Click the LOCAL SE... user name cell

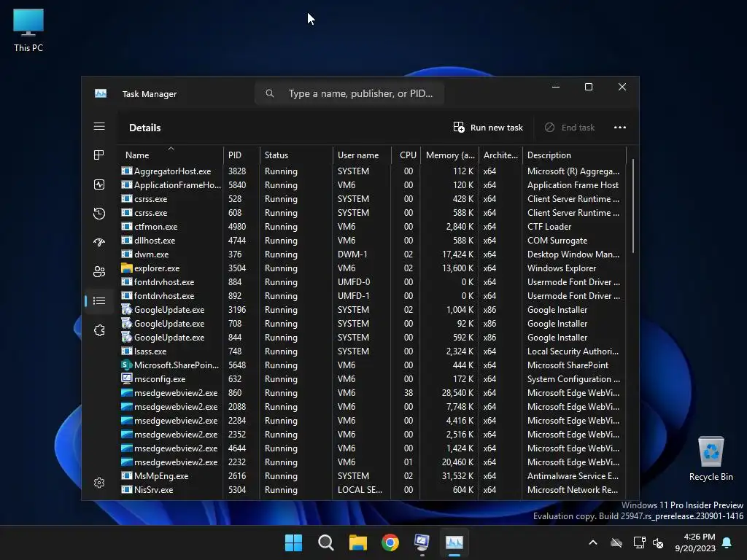[x=360, y=489]
